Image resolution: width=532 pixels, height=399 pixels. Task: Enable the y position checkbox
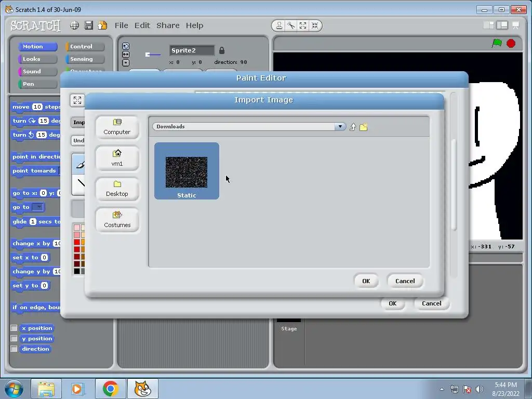(x=14, y=339)
